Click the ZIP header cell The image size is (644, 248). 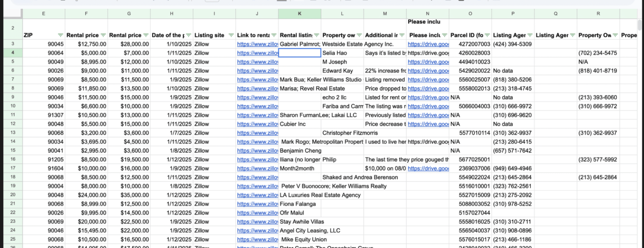click(44, 29)
